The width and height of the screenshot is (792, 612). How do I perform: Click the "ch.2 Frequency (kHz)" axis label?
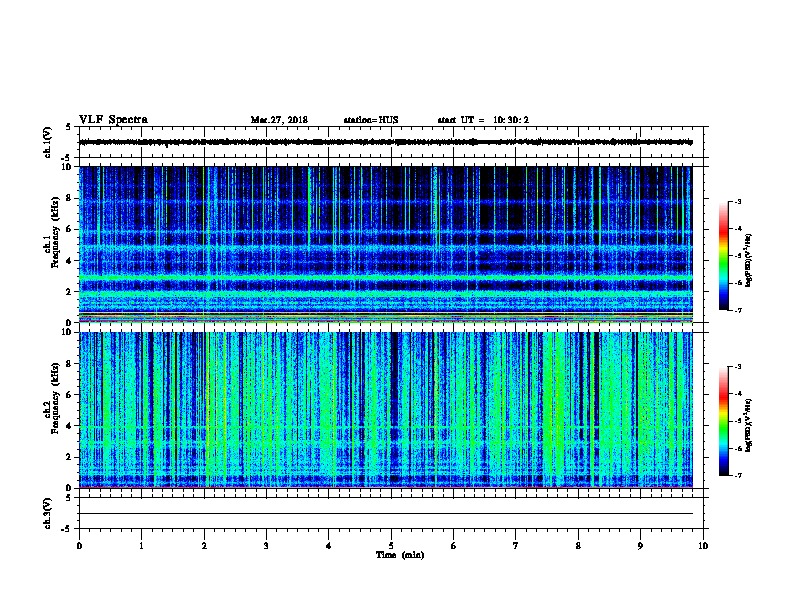(51, 398)
